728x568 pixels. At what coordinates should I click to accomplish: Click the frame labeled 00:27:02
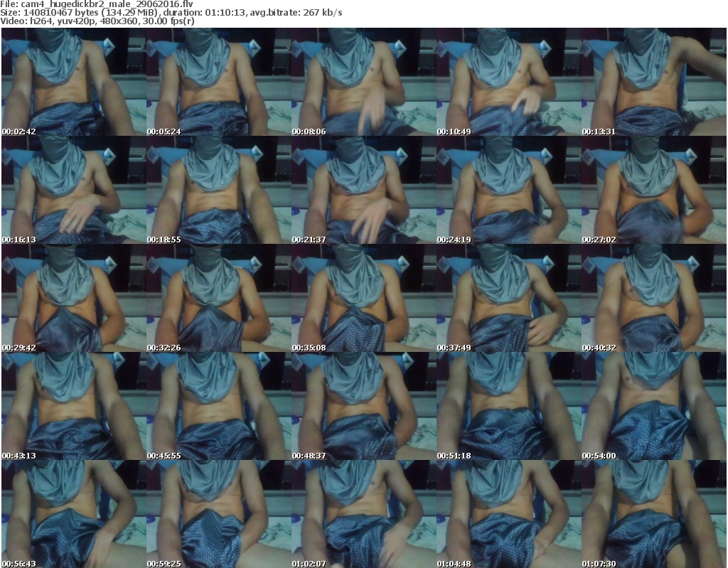point(654,190)
